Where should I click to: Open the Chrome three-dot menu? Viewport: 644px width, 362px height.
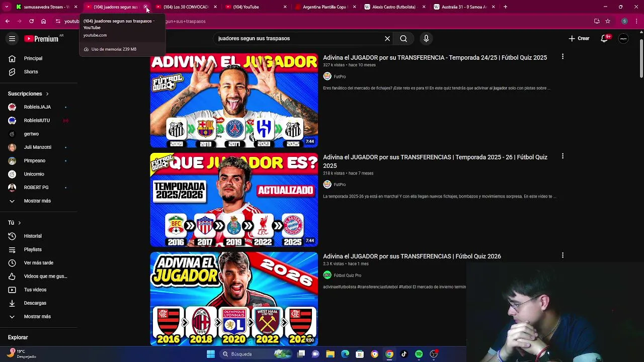tap(636, 21)
